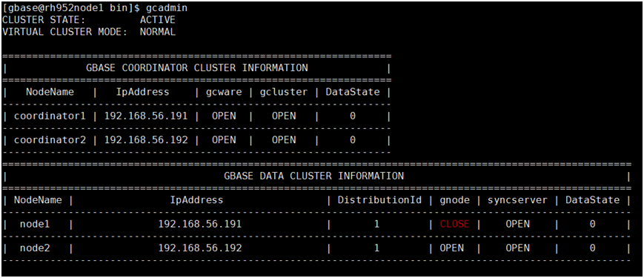
Task: Click the DistributionId column header
Action: pos(379,200)
